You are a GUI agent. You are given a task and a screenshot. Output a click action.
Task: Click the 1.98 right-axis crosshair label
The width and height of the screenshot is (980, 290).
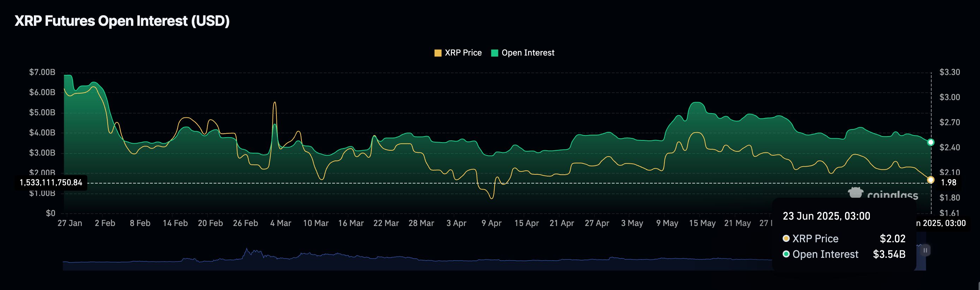[949, 182]
